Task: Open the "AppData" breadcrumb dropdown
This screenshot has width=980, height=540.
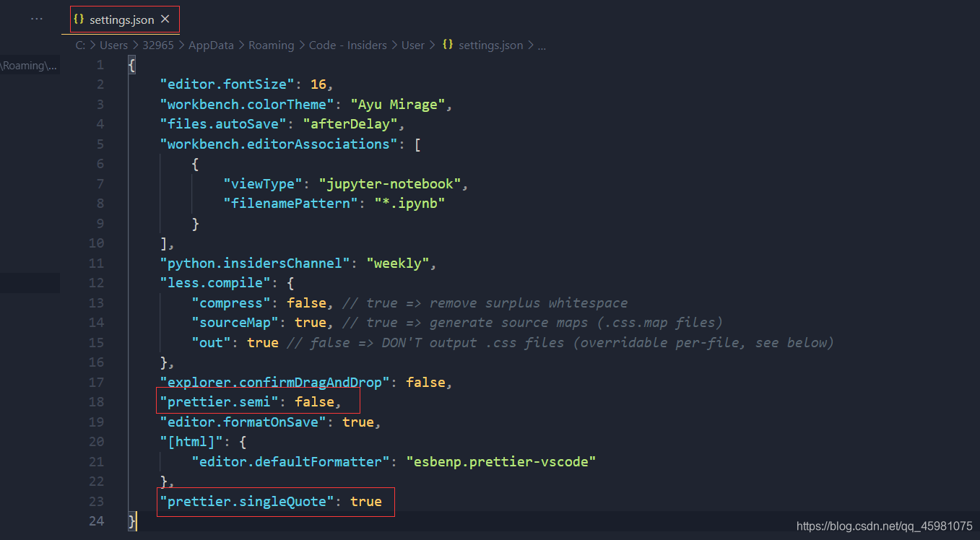Action: [211, 44]
